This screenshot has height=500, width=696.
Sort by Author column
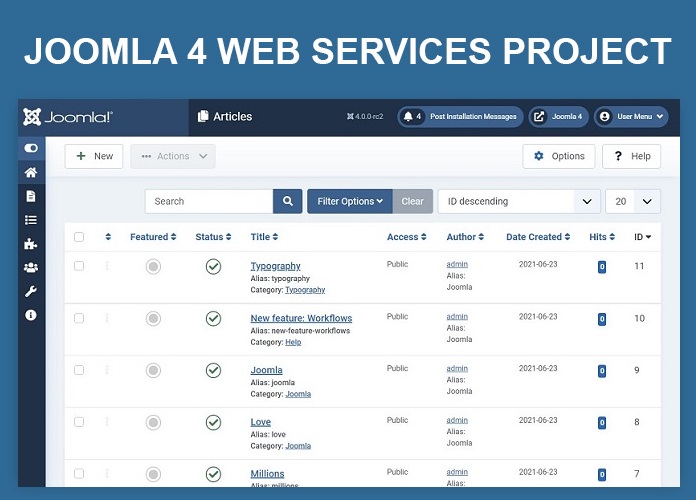(465, 237)
